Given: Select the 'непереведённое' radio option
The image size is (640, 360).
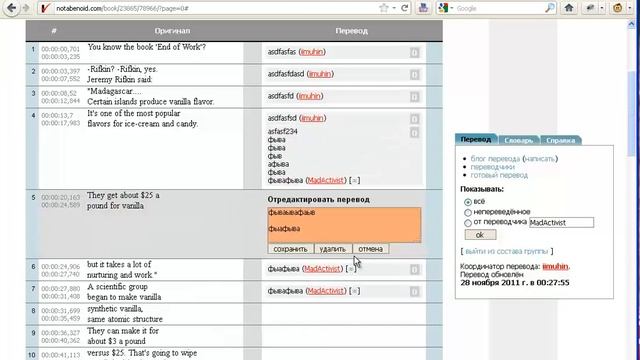Looking at the screenshot, I should point(468,212).
